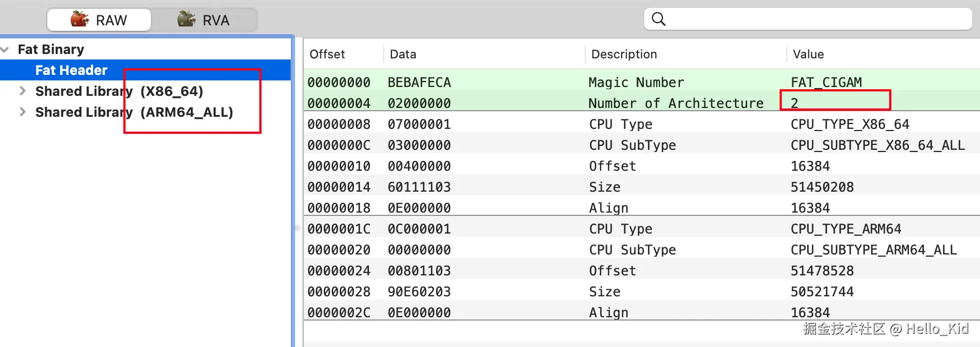Click the Value column header

point(808,54)
